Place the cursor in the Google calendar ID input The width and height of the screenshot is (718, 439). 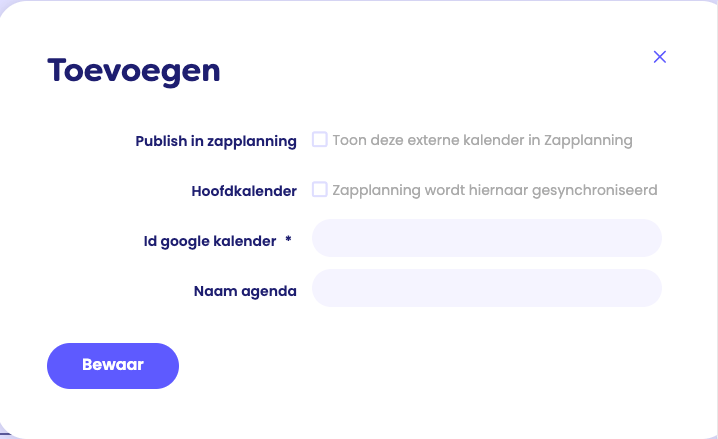pos(487,238)
